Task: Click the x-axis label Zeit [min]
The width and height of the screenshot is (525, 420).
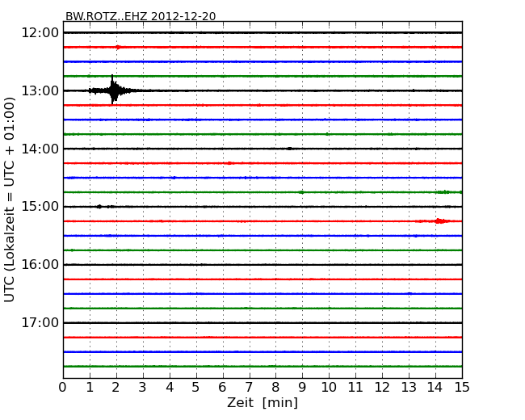Action: (262, 402)
